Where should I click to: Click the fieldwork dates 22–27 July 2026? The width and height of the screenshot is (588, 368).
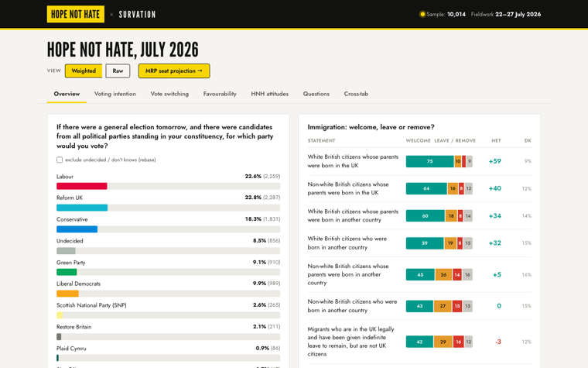pos(518,14)
